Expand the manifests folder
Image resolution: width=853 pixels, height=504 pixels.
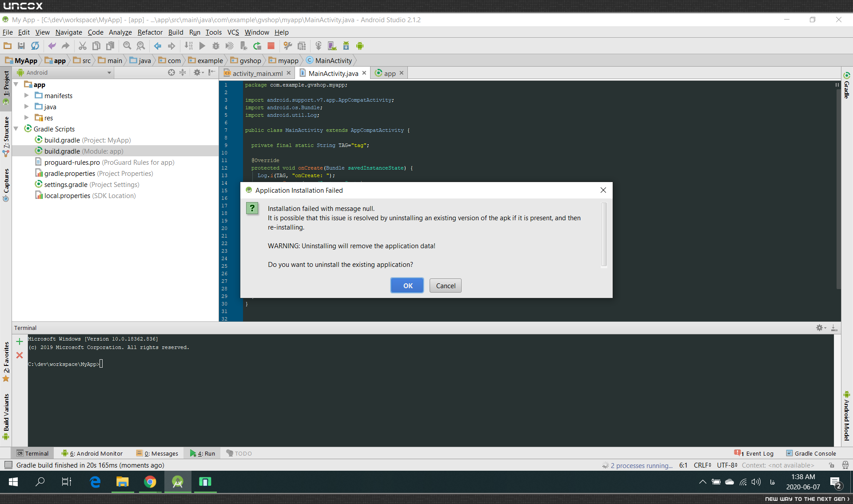[27, 95]
